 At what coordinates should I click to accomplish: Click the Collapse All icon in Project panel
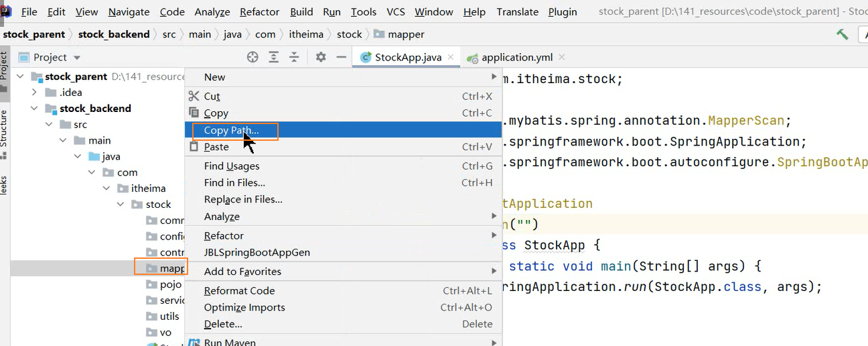294,57
